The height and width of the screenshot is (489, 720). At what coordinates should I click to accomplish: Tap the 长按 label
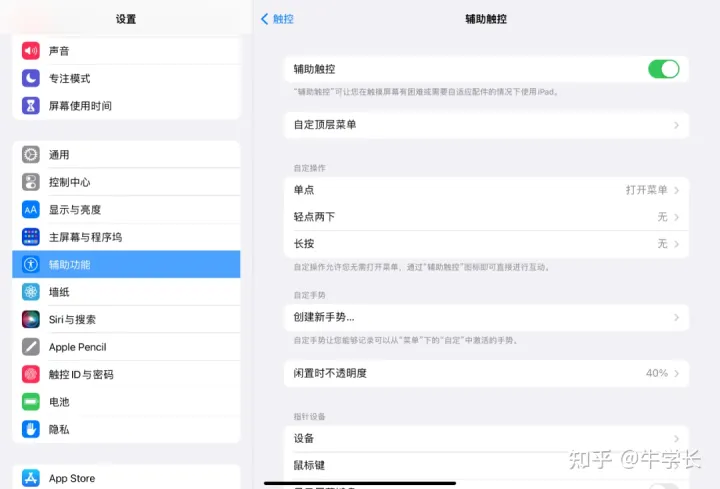(304, 244)
